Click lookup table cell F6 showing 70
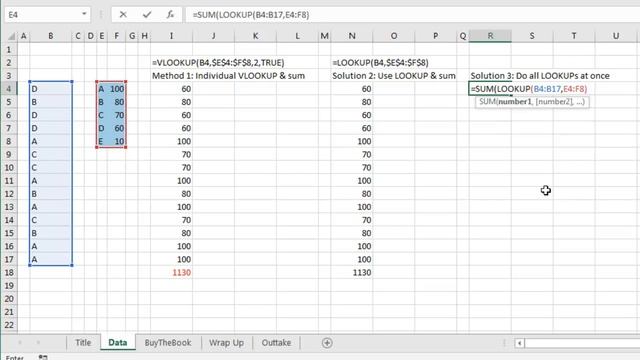 pyautogui.click(x=117, y=115)
